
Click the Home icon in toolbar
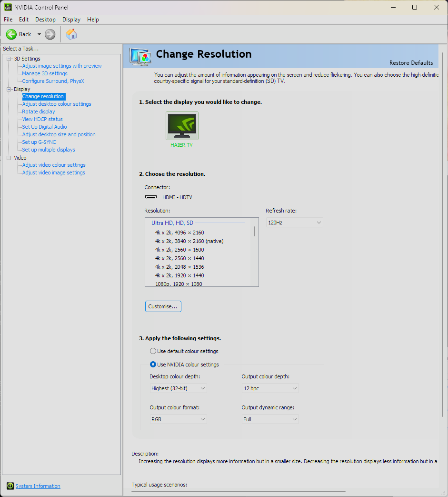click(71, 34)
